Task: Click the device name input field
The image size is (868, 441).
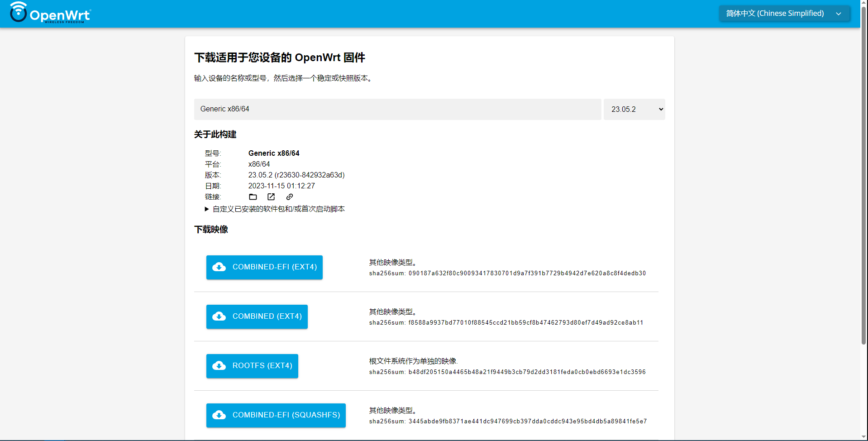Action: click(x=398, y=109)
